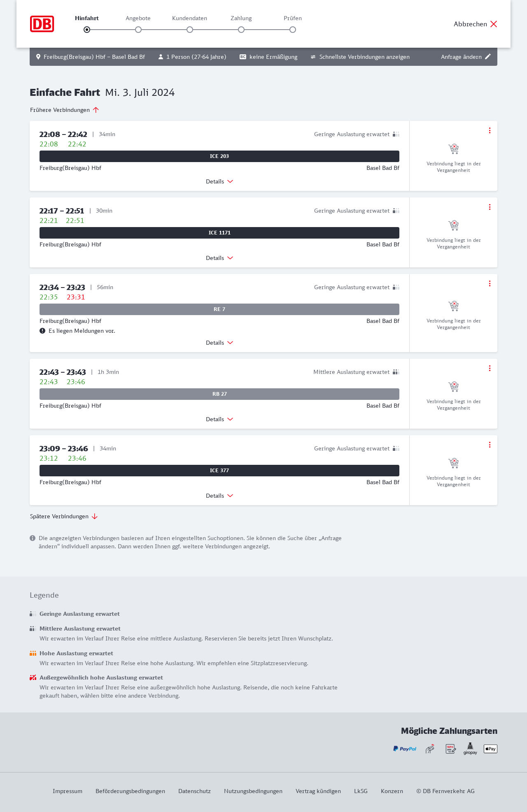The image size is (527, 812).
Task: Click unavailable cart icon for RE 7
Action: (453, 306)
